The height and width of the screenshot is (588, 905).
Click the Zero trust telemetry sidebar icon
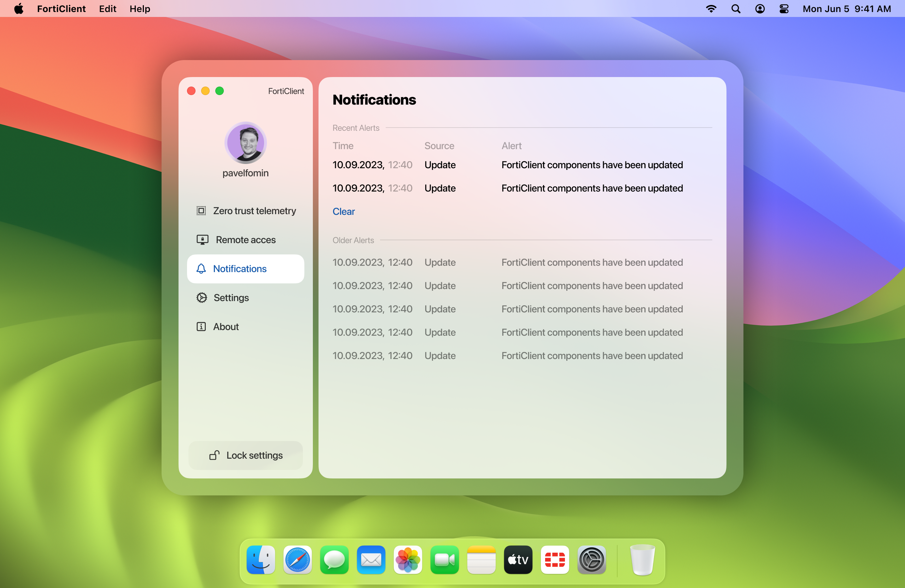pos(201,211)
